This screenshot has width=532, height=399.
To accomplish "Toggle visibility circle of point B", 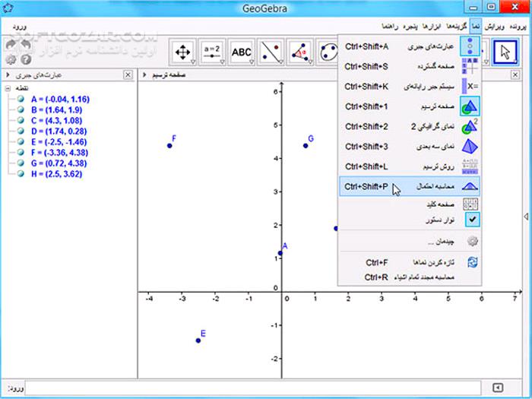I will coord(21,109).
